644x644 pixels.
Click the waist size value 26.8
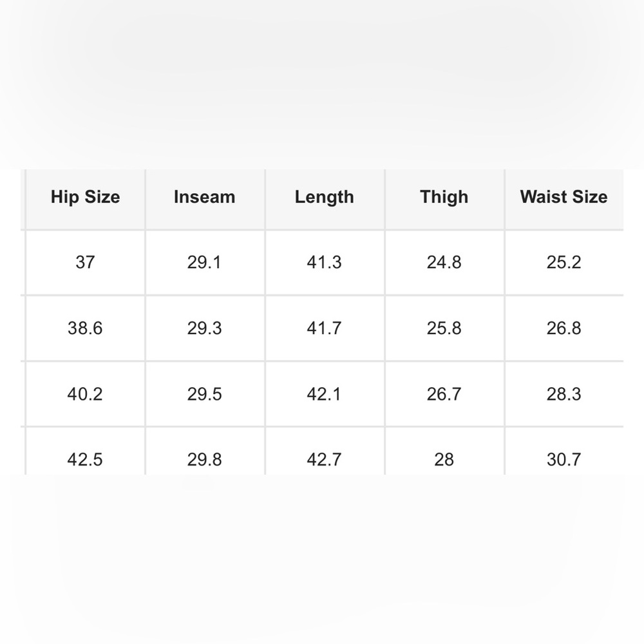coord(563,328)
